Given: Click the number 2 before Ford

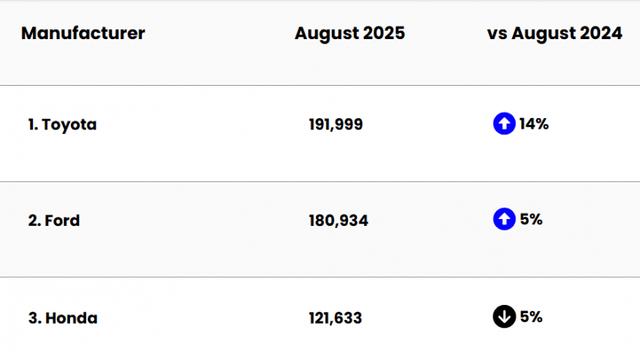Looking at the screenshot, I should (33, 221).
